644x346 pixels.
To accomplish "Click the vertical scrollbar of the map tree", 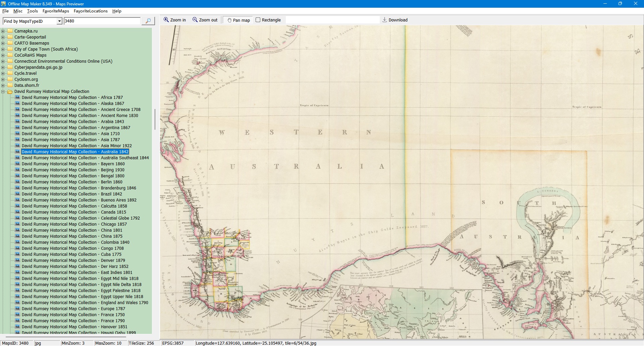I will [x=155, y=119].
